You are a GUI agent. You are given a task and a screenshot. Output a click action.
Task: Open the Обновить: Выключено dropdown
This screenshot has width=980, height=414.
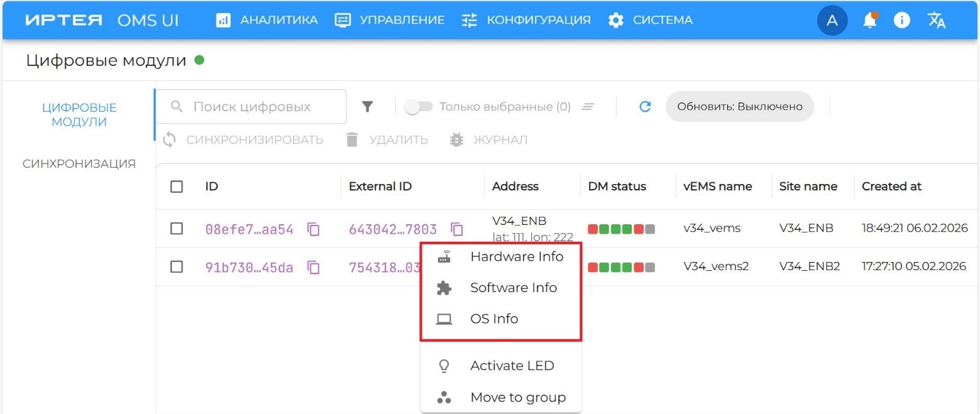click(739, 106)
